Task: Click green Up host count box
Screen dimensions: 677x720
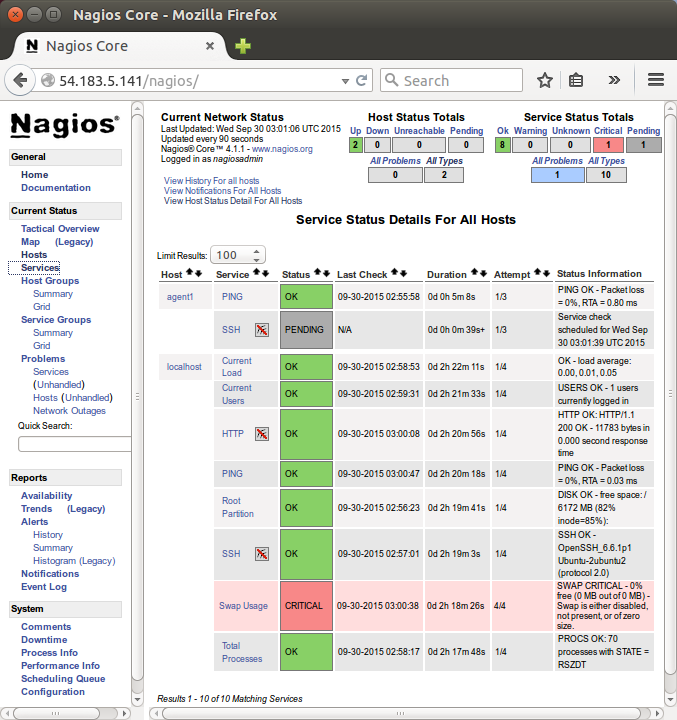Action: [355, 145]
